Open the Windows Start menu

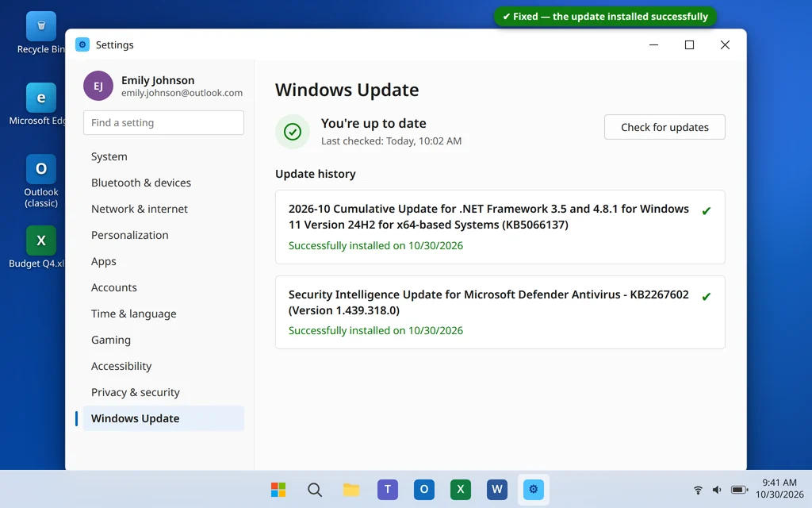[x=278, y=489]
